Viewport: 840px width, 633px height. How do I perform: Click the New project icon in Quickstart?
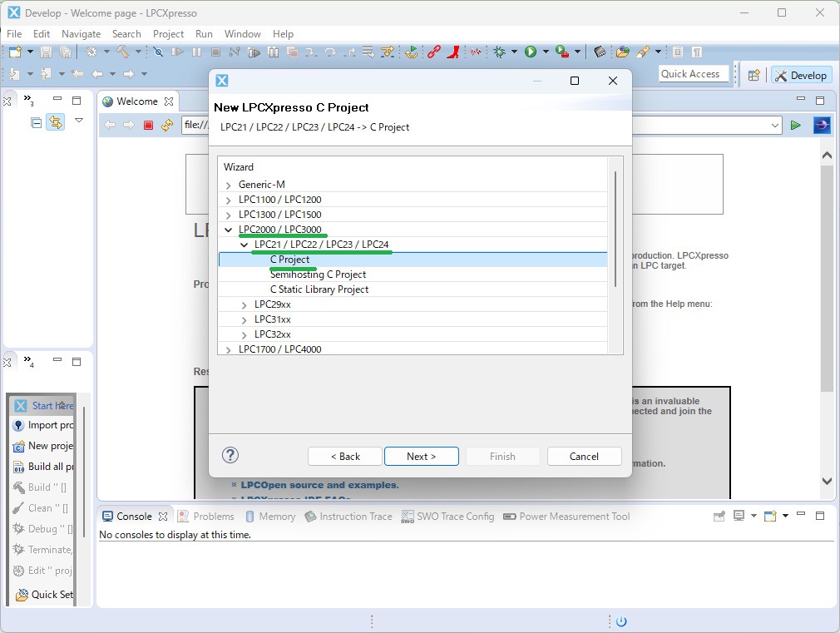pyautogui.click(x=19, y=446)
